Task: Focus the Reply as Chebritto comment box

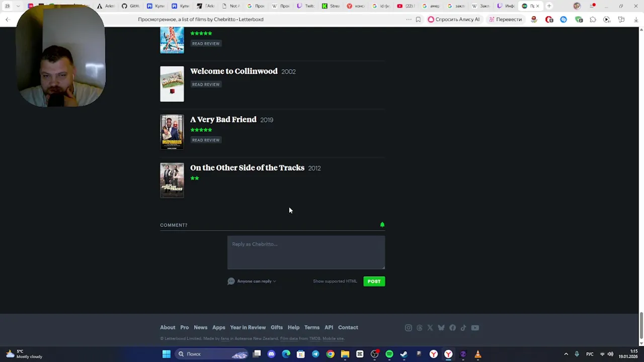Action: [306, 252]
